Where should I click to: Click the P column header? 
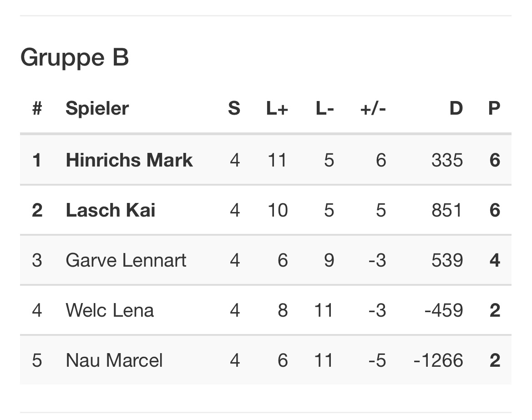coord(494,109)
